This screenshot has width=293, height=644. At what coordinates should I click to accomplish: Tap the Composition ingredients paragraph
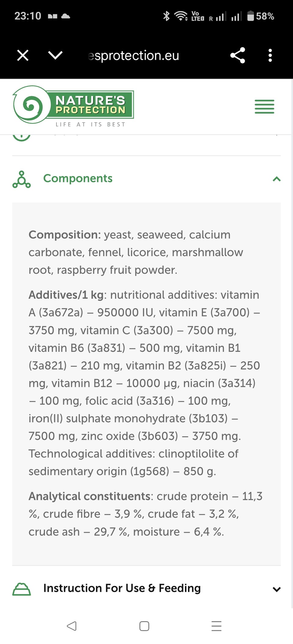[136, 252]
